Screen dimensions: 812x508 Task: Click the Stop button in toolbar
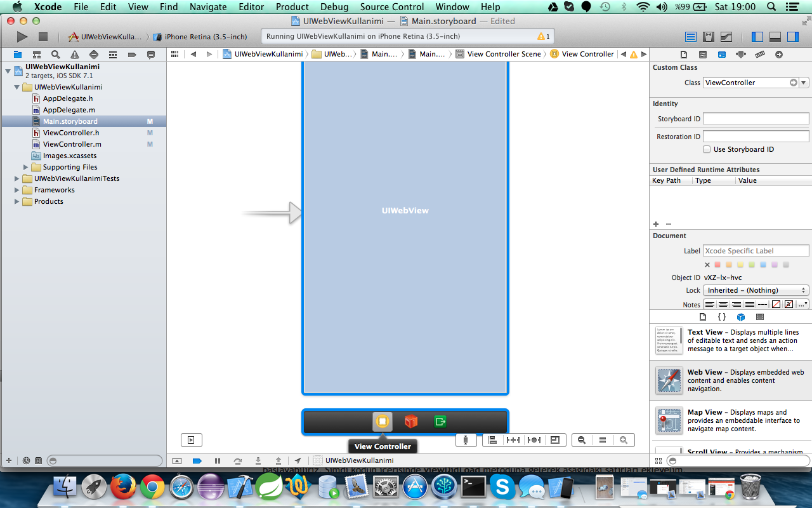click(43, 37)
